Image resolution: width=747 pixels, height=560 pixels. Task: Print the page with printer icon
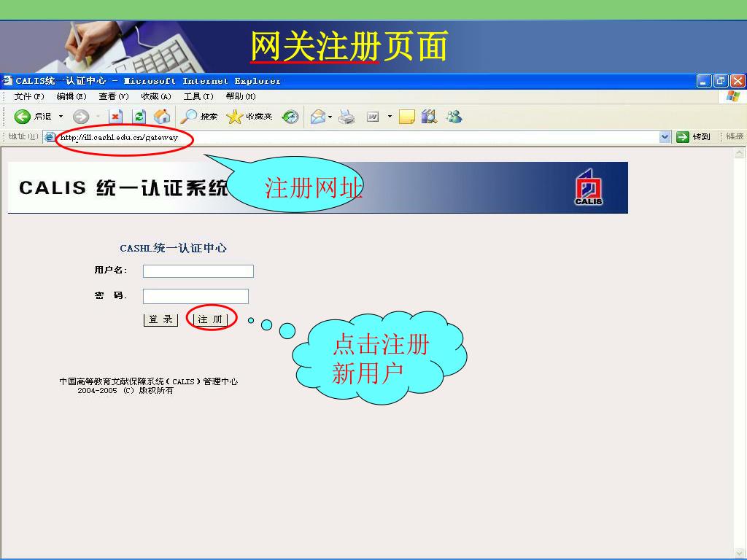[347, 116]
